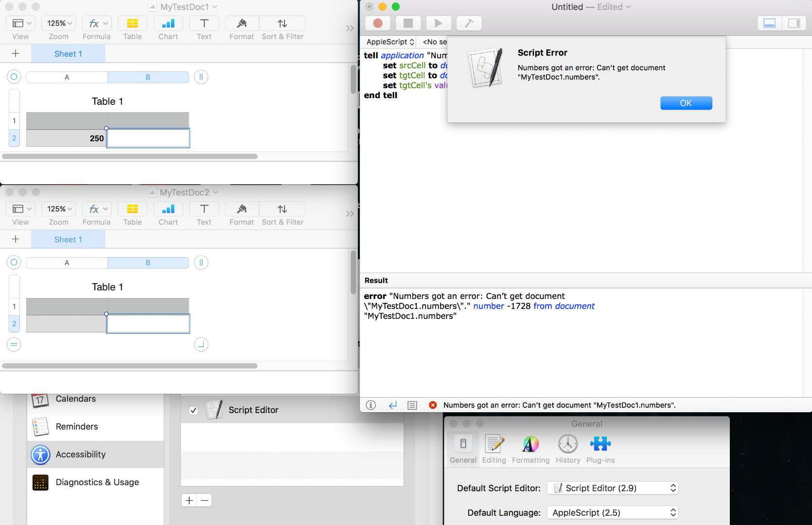Click OK in the Script Error dialog
Screen dimensions: 812x525
(686, 103)
